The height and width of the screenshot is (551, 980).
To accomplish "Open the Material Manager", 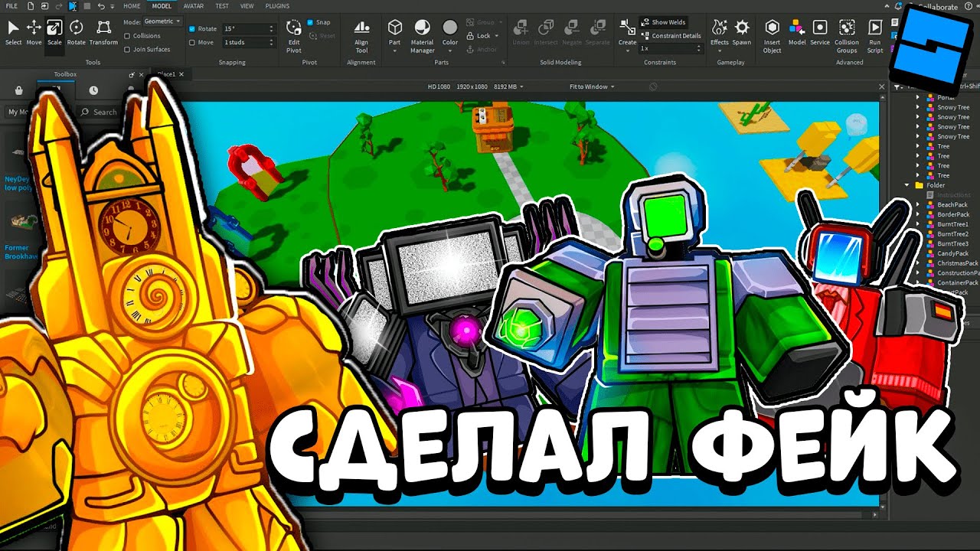I will [x=422, y=35].
